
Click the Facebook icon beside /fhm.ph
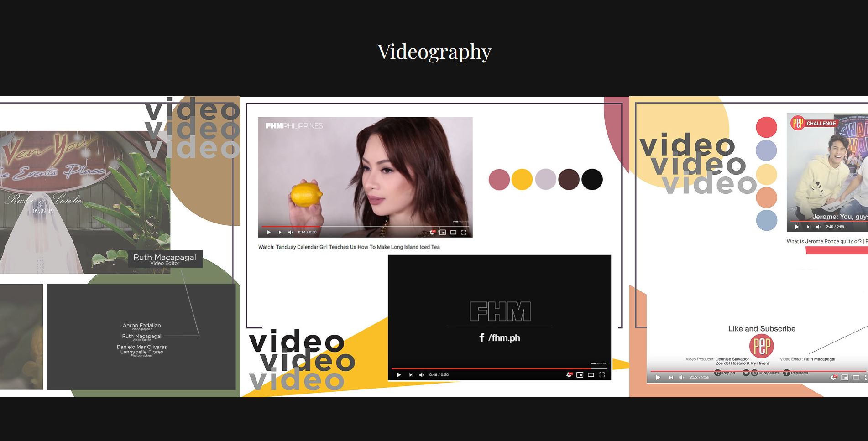tap(481, 338)
